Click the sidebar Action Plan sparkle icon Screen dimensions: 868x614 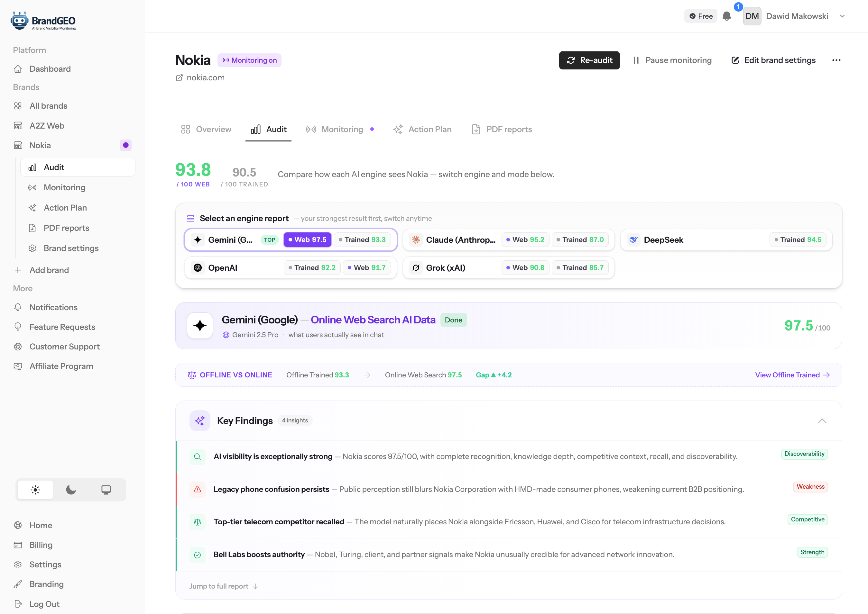(32, 208)
